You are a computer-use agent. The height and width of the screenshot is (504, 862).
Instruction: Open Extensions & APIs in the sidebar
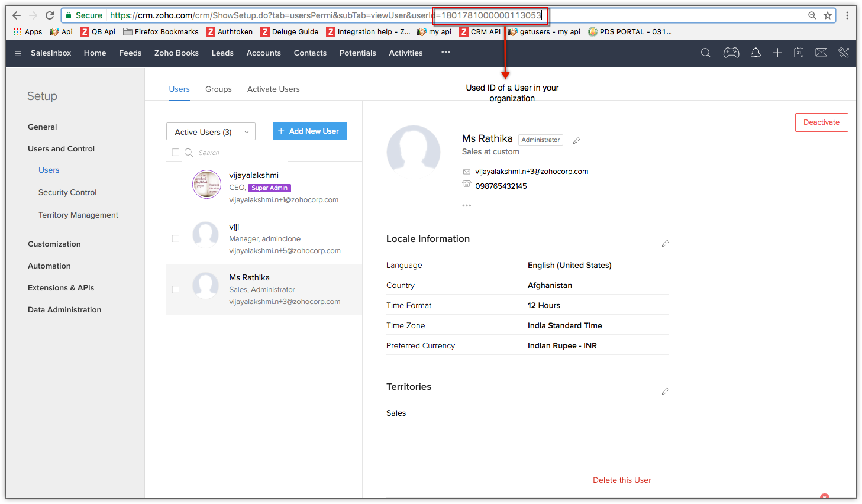(61, 287)
